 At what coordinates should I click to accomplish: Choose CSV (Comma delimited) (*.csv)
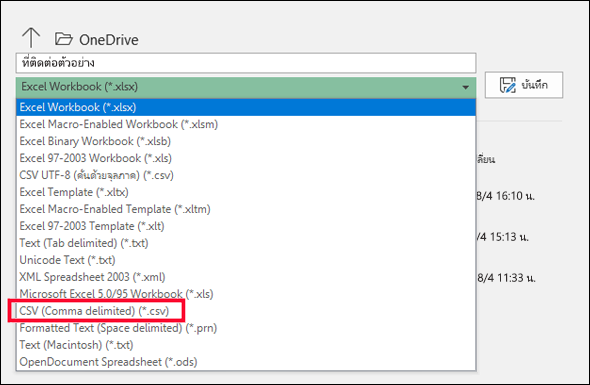point(246,311)
